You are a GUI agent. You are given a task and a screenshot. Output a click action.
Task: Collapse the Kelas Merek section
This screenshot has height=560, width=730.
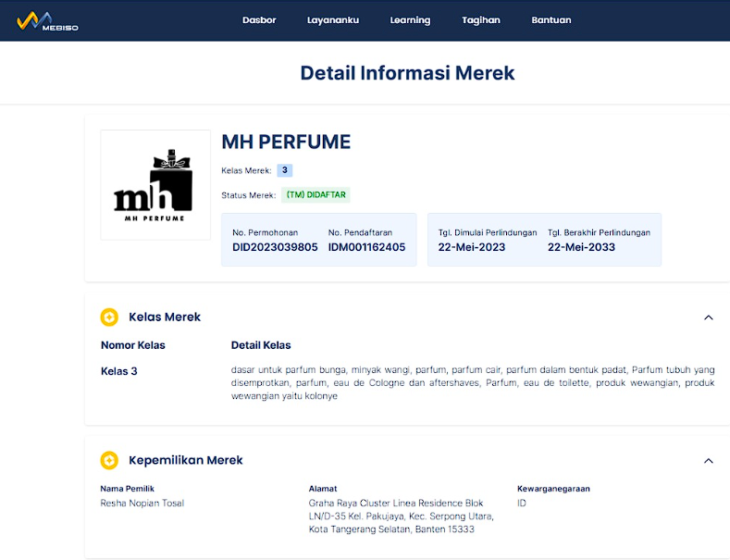point(708,317)
